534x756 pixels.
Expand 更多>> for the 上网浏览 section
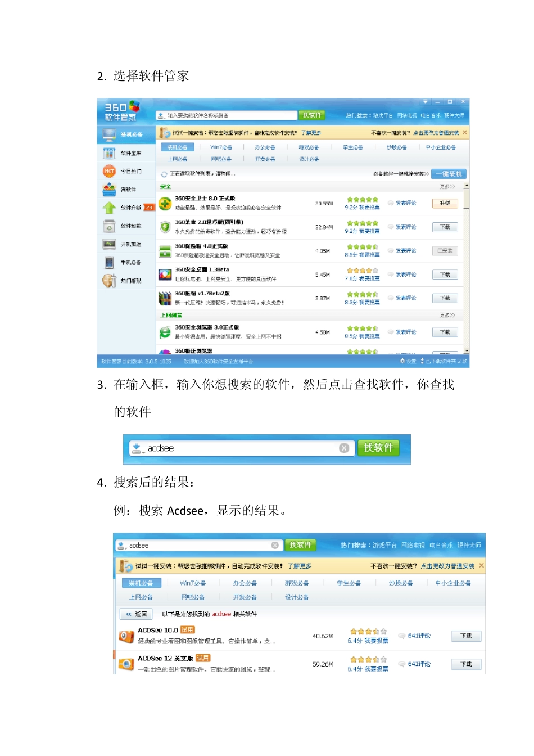[447, 315]
